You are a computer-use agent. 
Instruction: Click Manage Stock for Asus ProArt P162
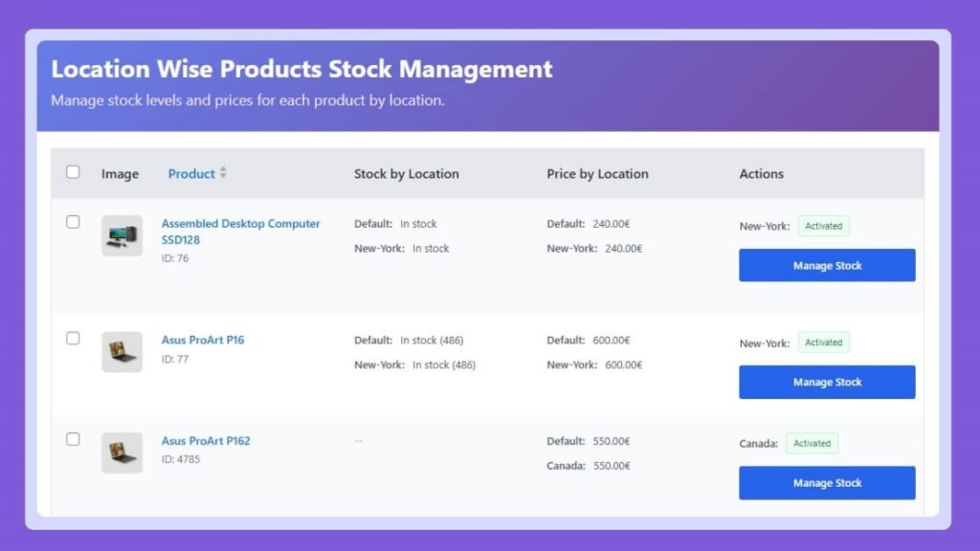click(827, 483)
